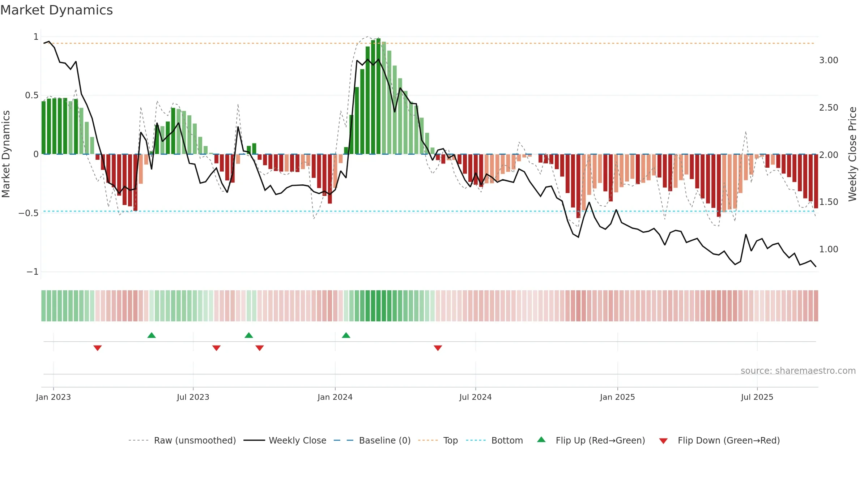Click the 3.00 price axis tick label
The width and height of the screenshot is (868, 488).
(x=829, y=60)
